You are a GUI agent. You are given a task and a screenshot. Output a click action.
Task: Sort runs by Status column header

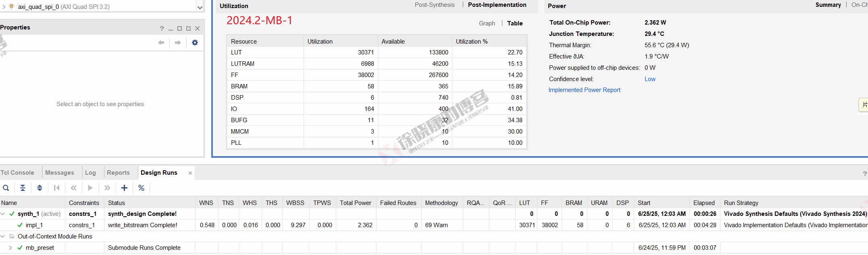150,203
